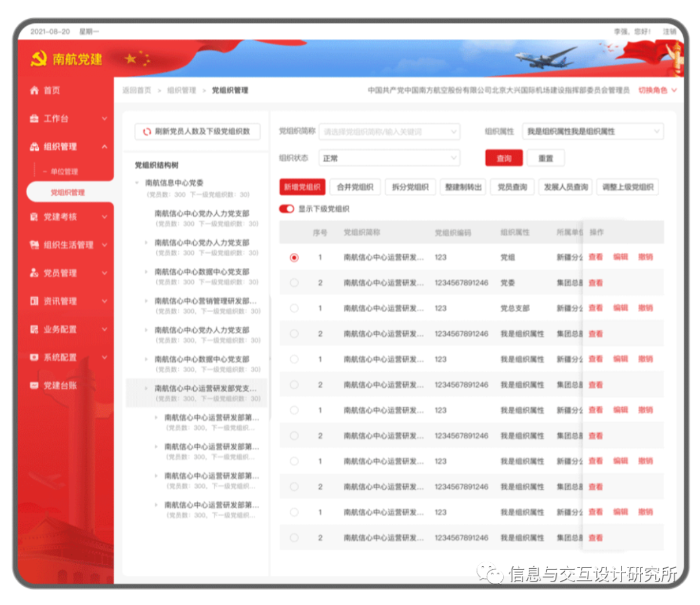Click the 组织属性 column header

click(x=515, y=232)
